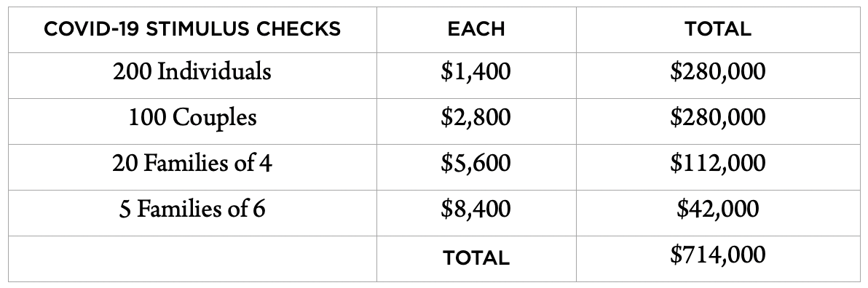Click the word Couples in second row
The width and height of the screenshot is (868, 288).
point(214,119)
